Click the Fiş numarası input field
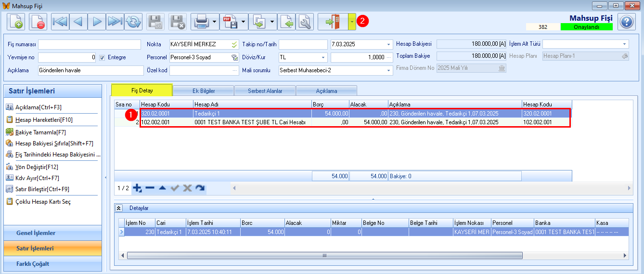Screen dimensions: 644x274 [x=90, y=44]
